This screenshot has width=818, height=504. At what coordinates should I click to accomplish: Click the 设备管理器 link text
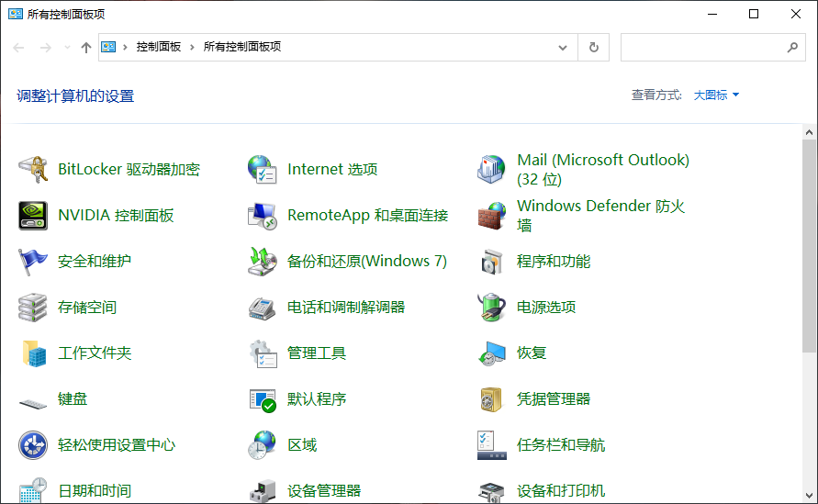coord(324,491)
